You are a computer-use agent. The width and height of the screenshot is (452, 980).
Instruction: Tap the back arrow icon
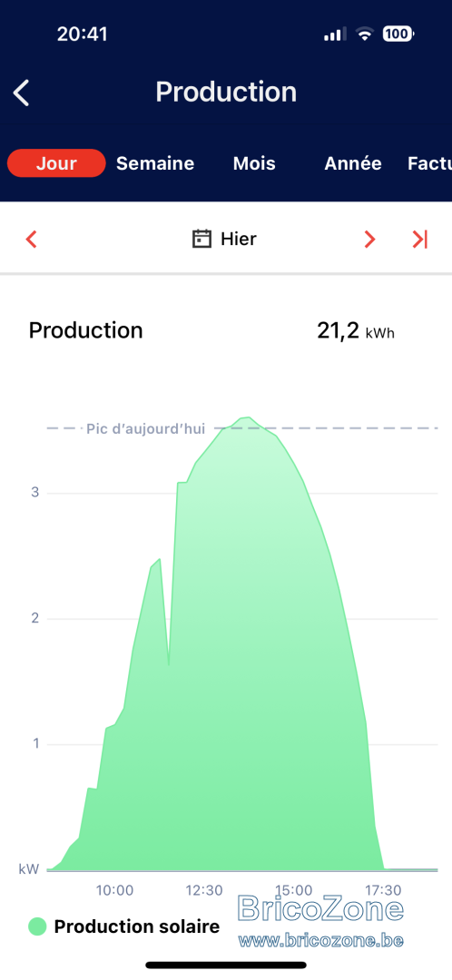click(x=22, y=93)
